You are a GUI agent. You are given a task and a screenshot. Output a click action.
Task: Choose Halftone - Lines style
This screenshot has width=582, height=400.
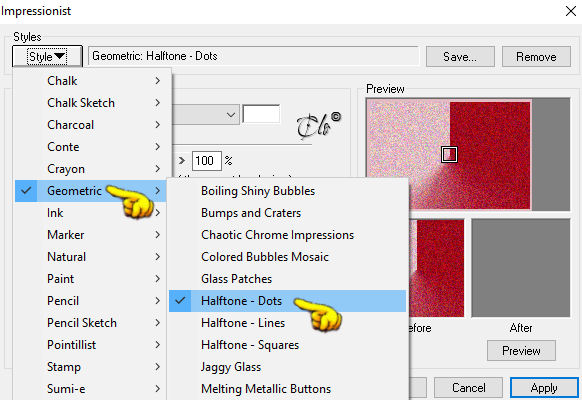point(243,323)
